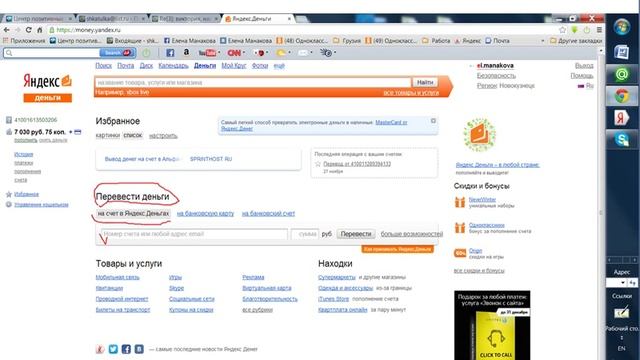This screenshot has height=360, width=640.
Task: Click the Chrome taskbar icon
Action: pyautogui.click(x=622, y=96)
